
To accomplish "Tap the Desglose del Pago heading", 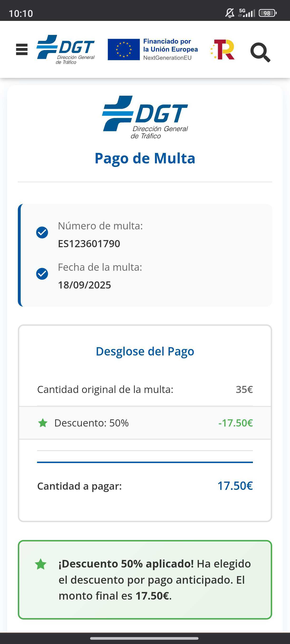I will point(145,351).
